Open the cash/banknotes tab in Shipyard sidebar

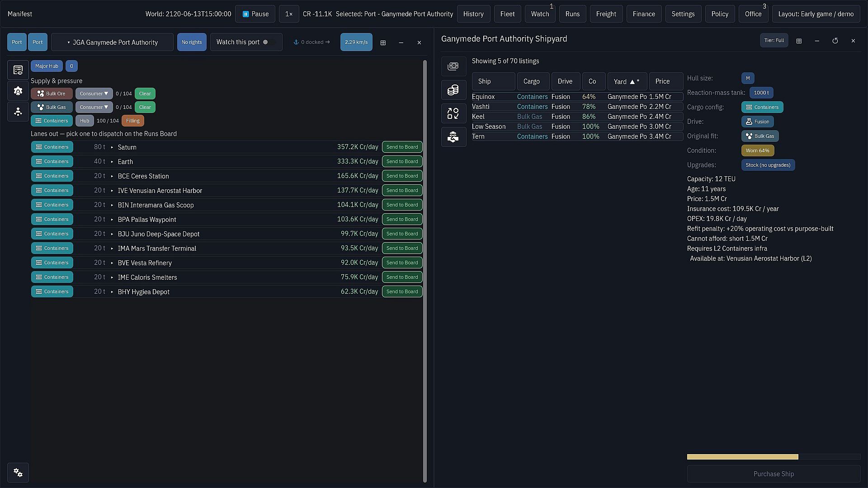click(453, 66)
